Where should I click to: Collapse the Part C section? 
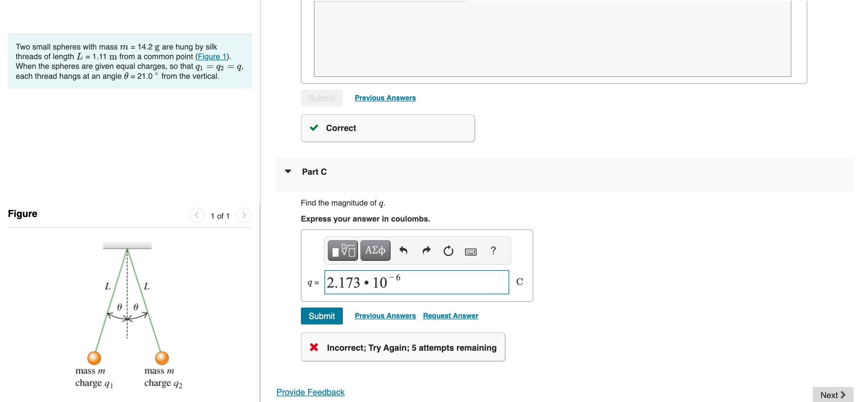coord(288,171)
